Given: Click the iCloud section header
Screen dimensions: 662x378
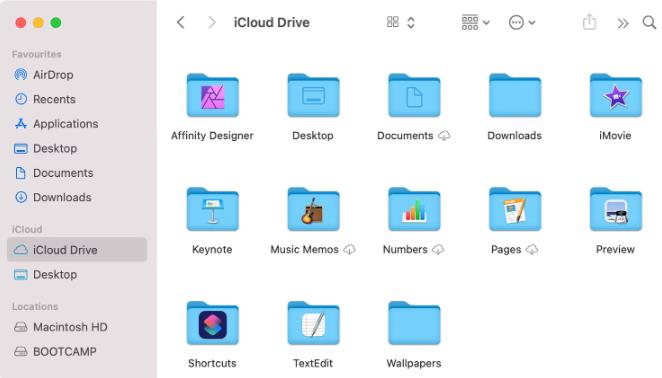Looking at the screenshot, I should pyautogui.click(x=27, y=229).
